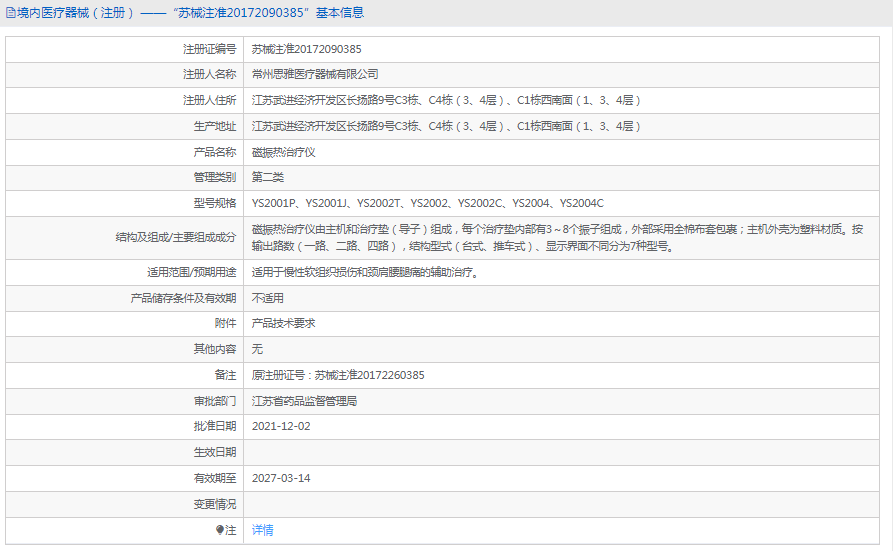Select the value 不适用
The image size is (893, 551).
pos(268,298)
